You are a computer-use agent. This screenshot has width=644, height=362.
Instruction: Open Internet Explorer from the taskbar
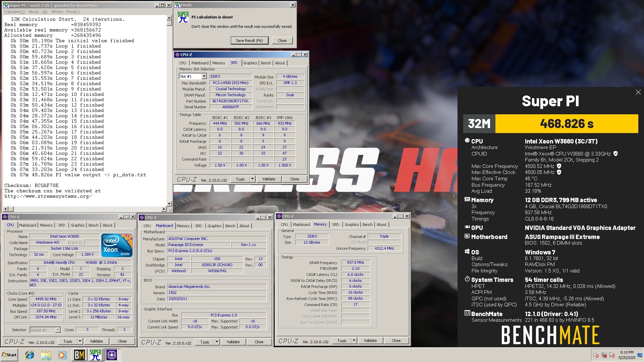point(30,355)
